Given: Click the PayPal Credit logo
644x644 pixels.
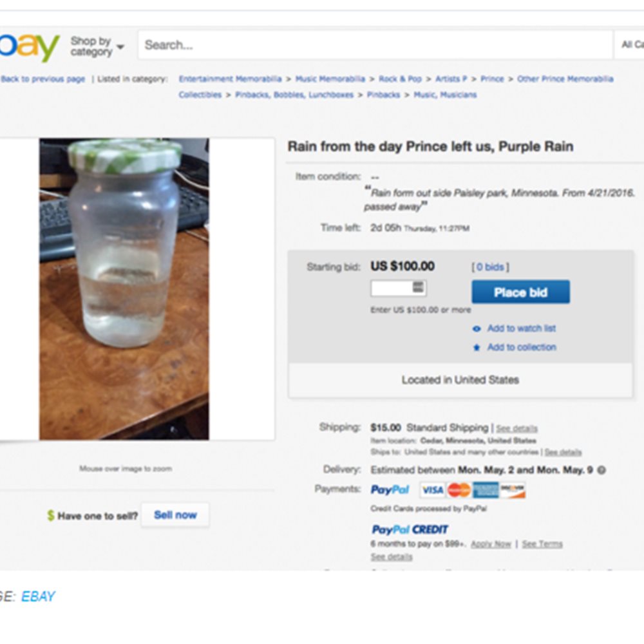Looking at the screenshot, I should click(410, 529).
